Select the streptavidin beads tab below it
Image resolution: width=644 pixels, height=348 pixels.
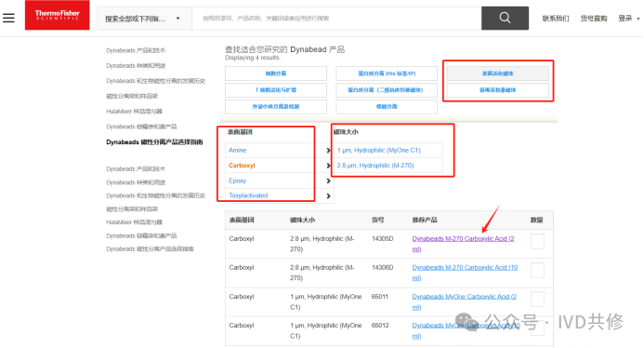[x=498, y=90]
